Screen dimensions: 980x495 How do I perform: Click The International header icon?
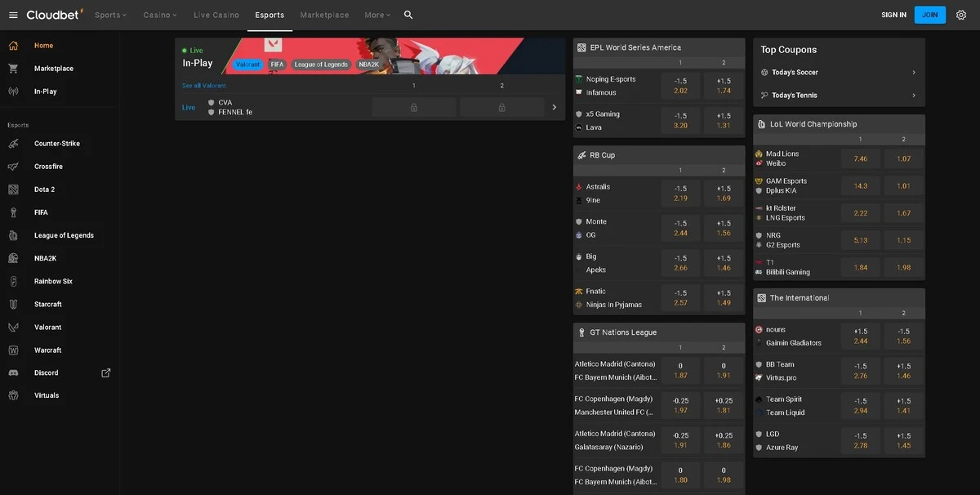(x=761, y=298)
